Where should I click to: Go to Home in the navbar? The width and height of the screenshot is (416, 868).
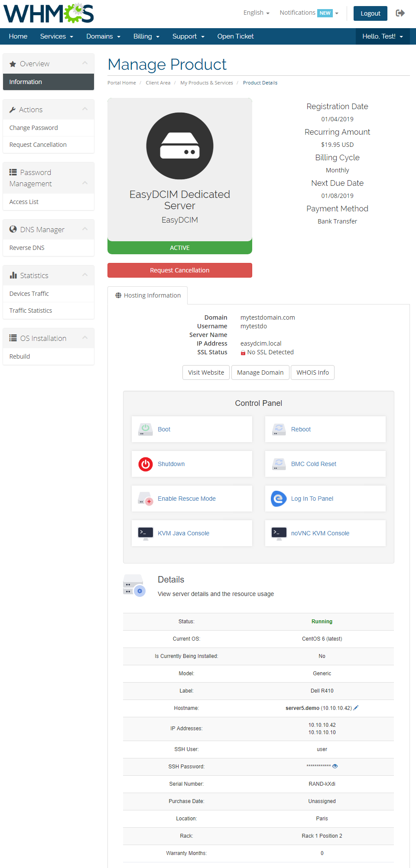point(18,36)
